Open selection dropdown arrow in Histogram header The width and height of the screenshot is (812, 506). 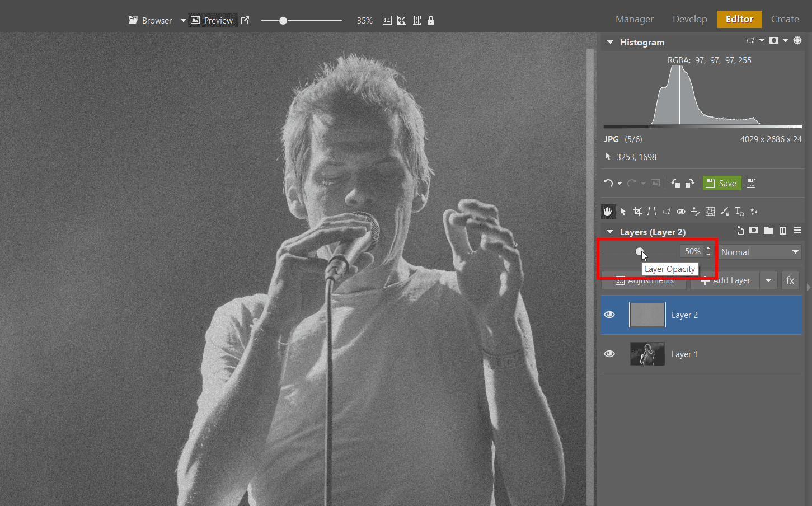click(762, 40)
